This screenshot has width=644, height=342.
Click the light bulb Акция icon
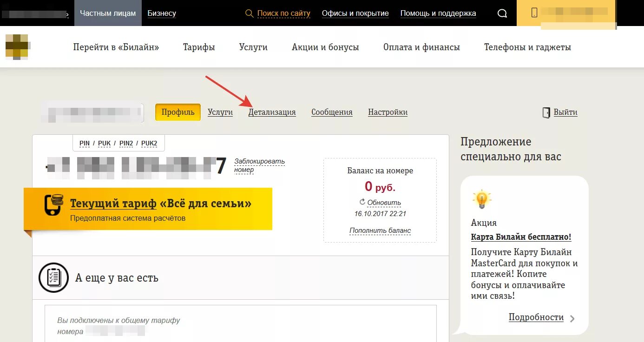tap(482, 199)
